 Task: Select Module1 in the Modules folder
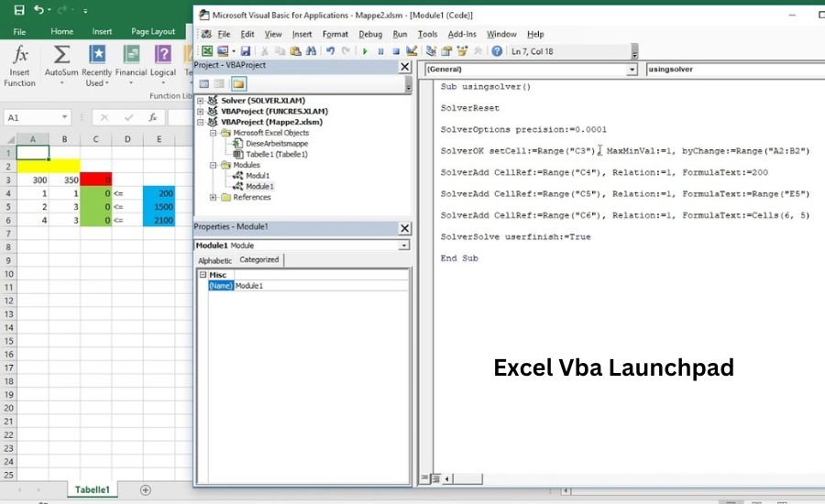tap(260, 186)
